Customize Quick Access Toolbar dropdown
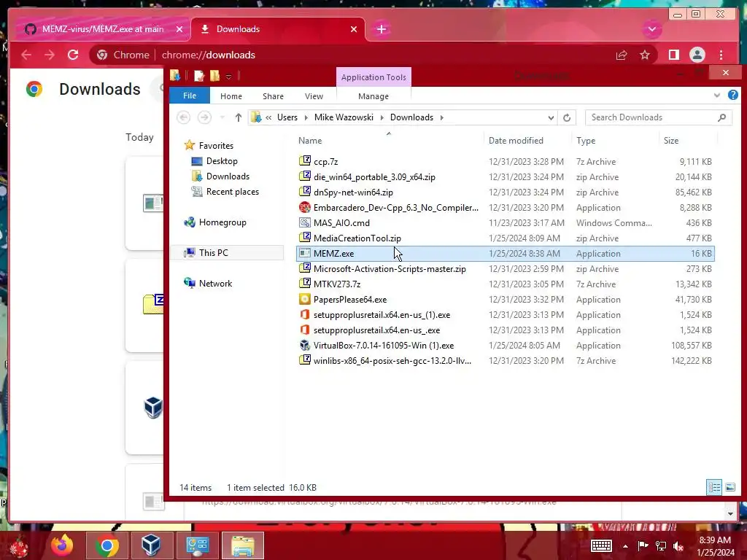The image size is (747, 560). 228,76
